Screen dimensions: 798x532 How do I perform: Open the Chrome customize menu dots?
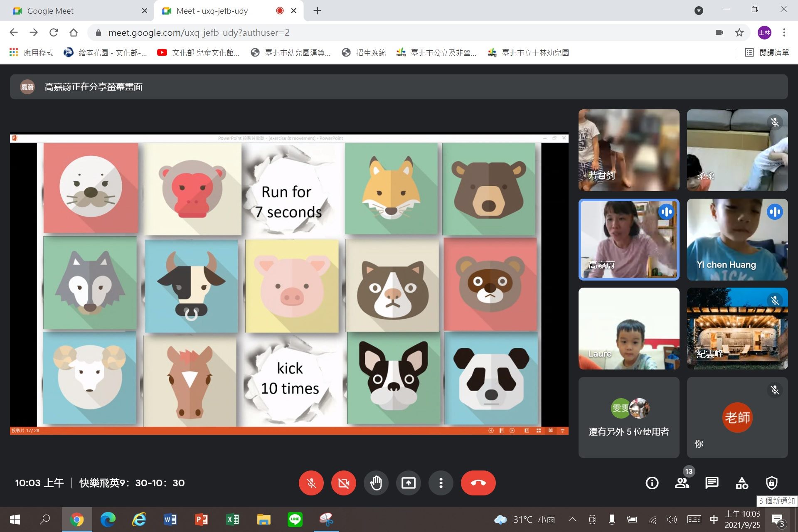click(x=784, y=32)
